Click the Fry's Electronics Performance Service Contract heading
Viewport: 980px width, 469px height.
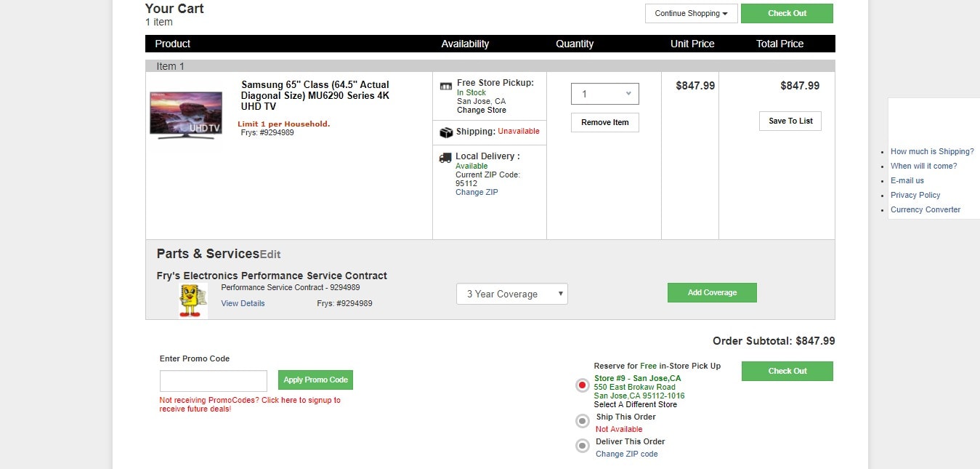coord(272,276)
